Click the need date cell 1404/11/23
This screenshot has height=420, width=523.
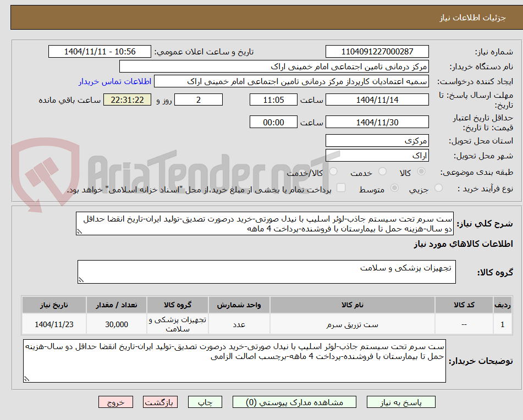click(54, 324)
